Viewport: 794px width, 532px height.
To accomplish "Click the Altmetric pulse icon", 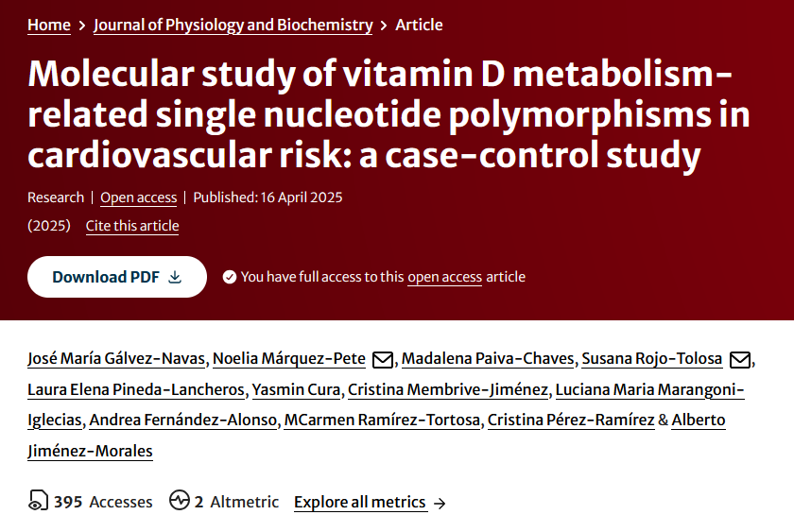I will click(x=180, y=501).
